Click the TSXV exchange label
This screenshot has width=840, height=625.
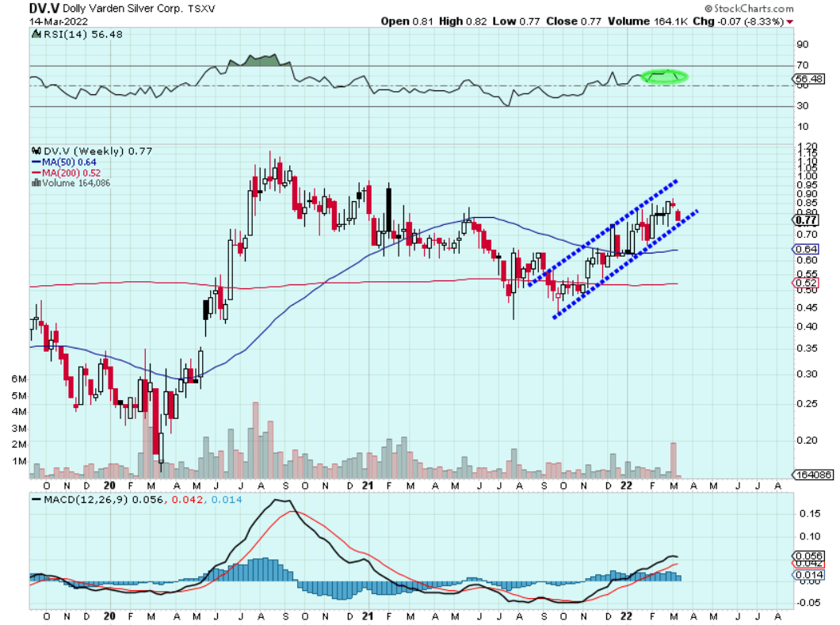(201, 9)
